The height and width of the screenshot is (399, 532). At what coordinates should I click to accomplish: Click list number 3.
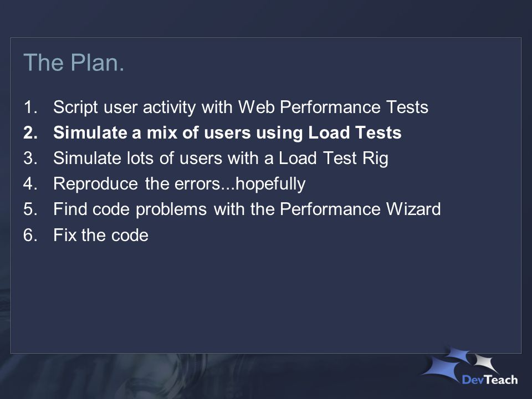30,158
